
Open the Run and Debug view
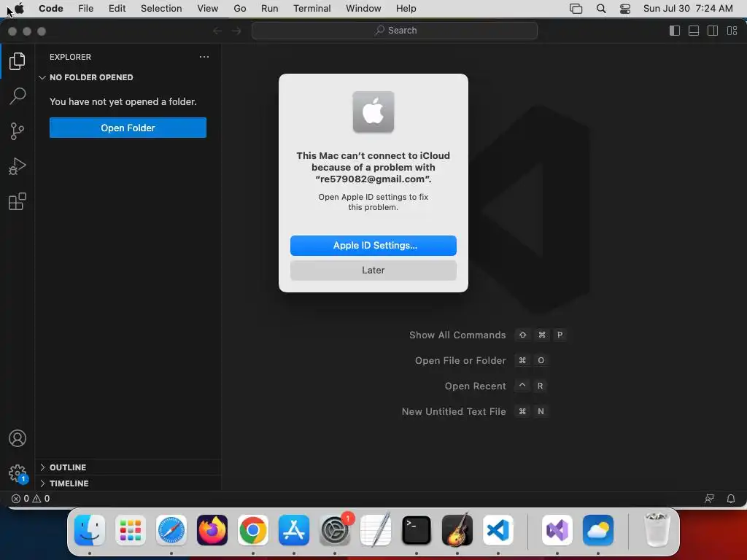pos(18,166)
